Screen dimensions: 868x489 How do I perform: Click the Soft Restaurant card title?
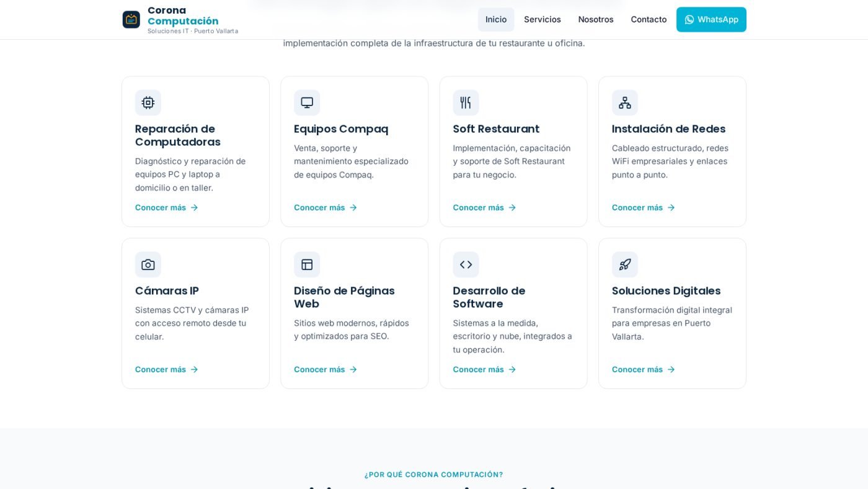(496, 129)
